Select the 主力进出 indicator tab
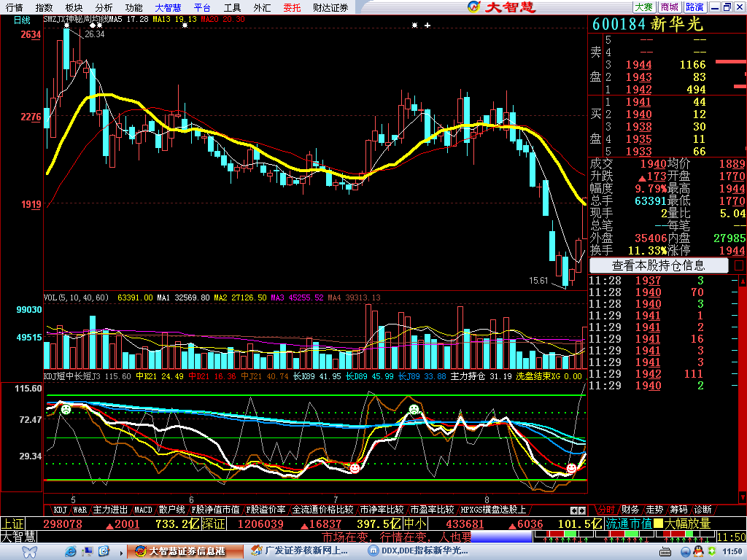 110,510
